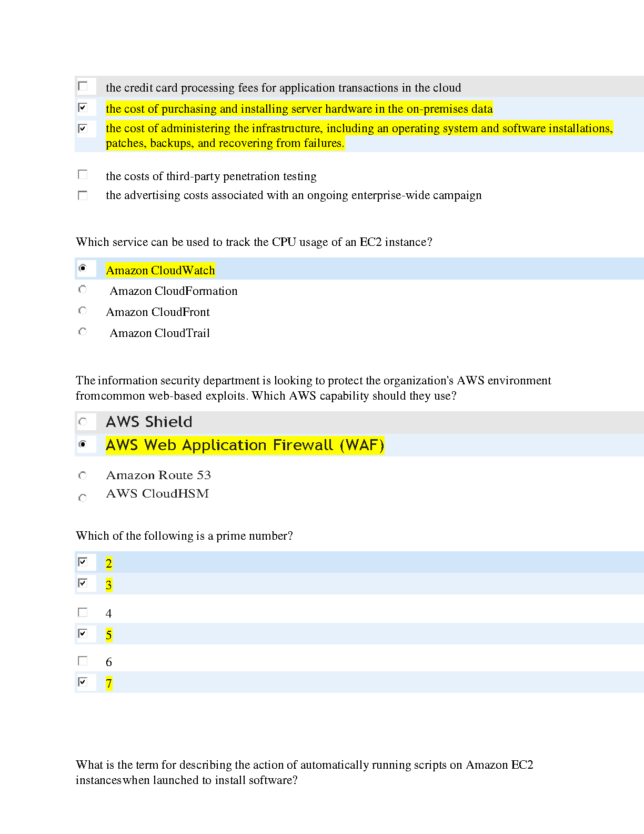Uncheck the prime number 5 checkbox

(83, 633)
